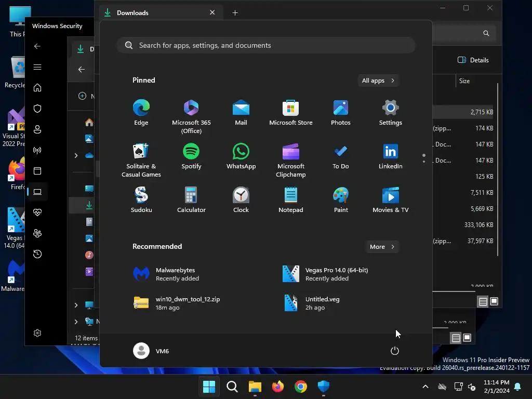Launch Microsoft Clipchamp
Image resolution: width=532 pixels, height=399 pixels.
[291, 160]
